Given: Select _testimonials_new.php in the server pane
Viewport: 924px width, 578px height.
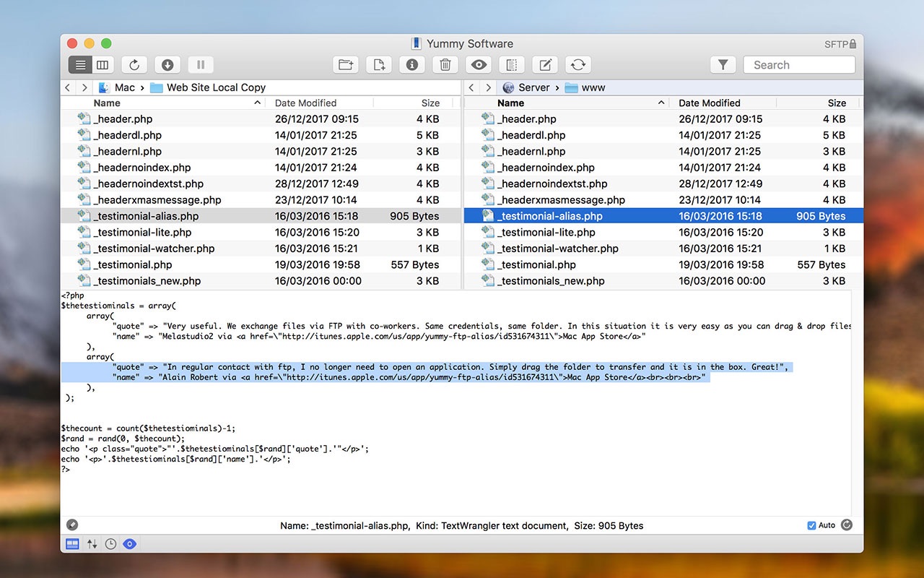Looking at the screenshot, I should pyautogui.click(x=663, y=281).
